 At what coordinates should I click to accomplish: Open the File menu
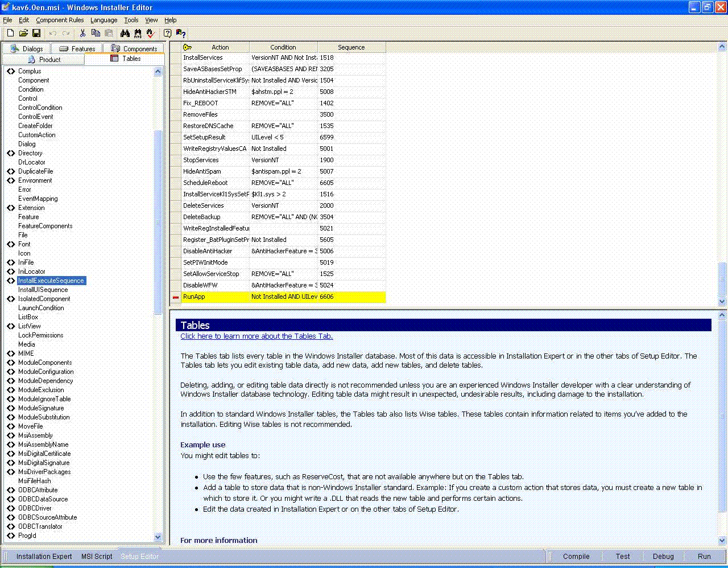coord(7,20)
